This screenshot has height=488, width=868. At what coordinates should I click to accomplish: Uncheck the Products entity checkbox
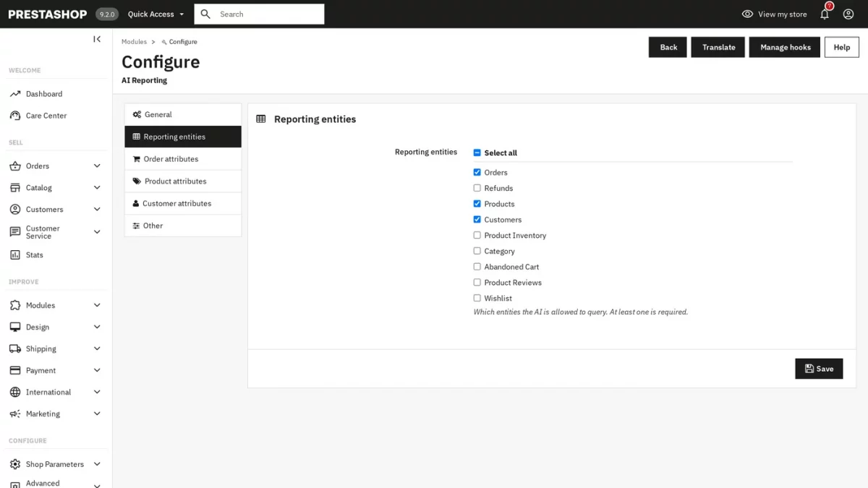(x=477, y=204)
